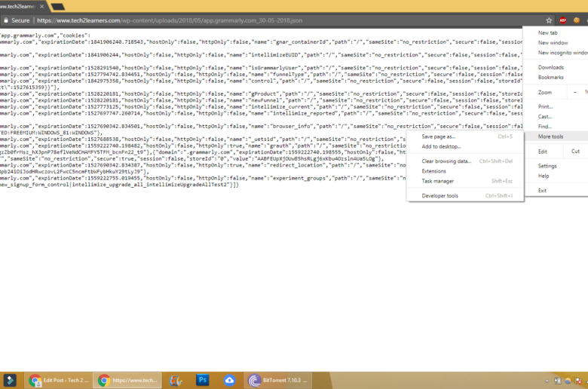Expand hidden system tray icons arrow

547,381
